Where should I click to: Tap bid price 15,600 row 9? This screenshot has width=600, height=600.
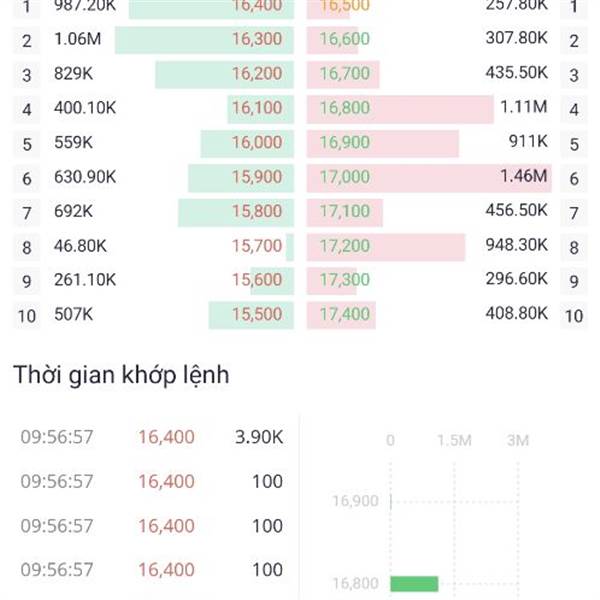pos(257,280)
